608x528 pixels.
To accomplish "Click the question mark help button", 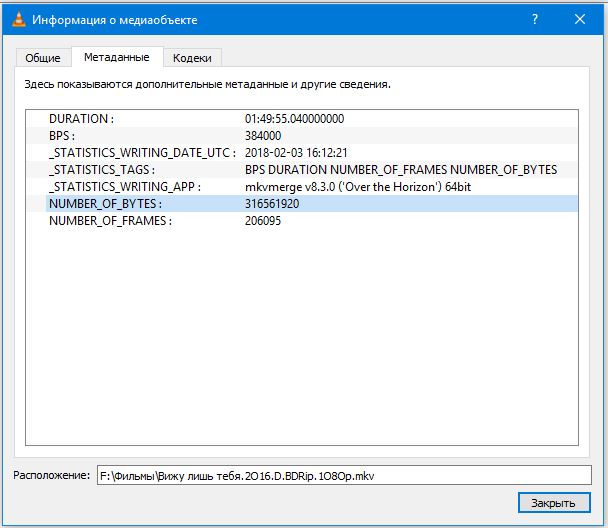I will click(x=533, y=20).
